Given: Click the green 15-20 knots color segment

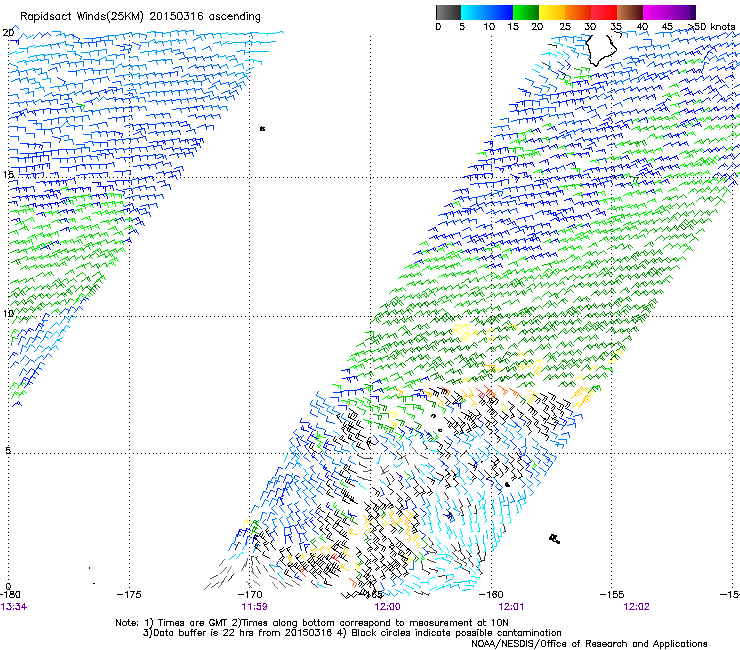Looking at the screenshot, I should 526,12.
